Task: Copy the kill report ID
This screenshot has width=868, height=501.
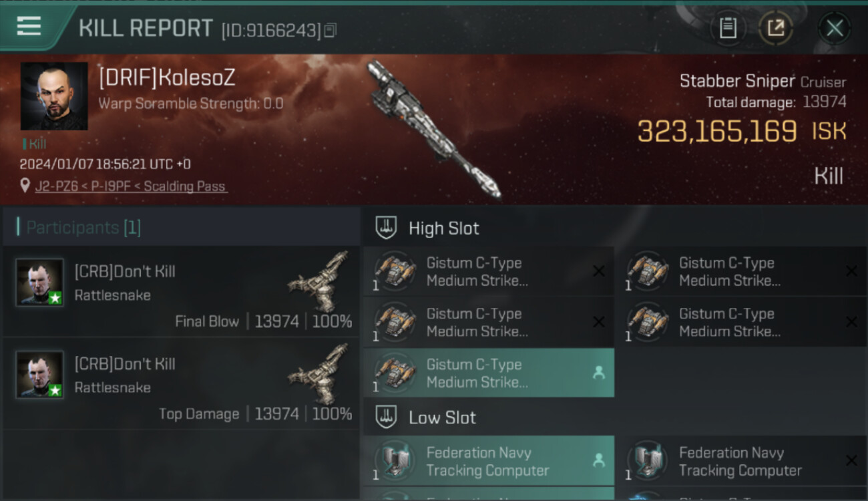Action: pyautogui.click(x=331, y=30)
